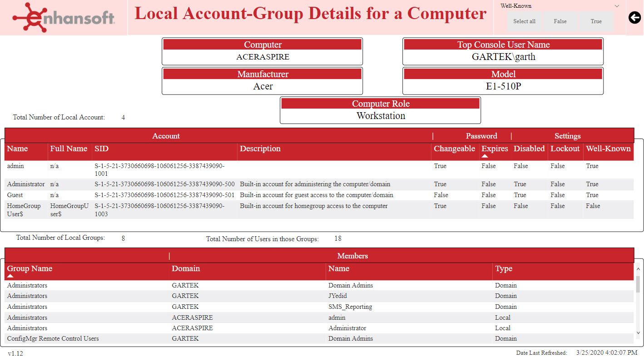This screenshot has height=362, width=644.
Task: Select True in the Well-Known slicer
Action: [x=596, y=21]
